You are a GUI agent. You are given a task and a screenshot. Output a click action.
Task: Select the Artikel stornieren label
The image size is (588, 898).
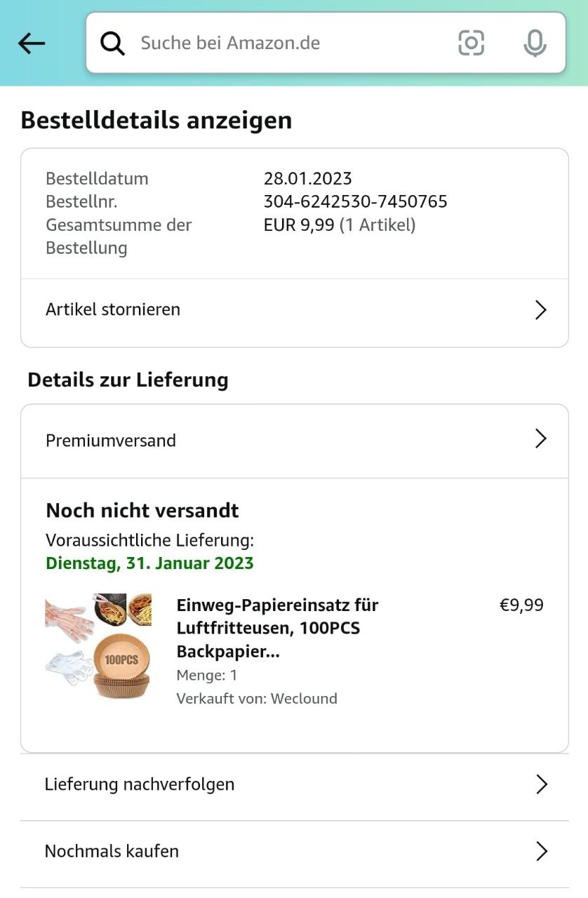(113, 309)
